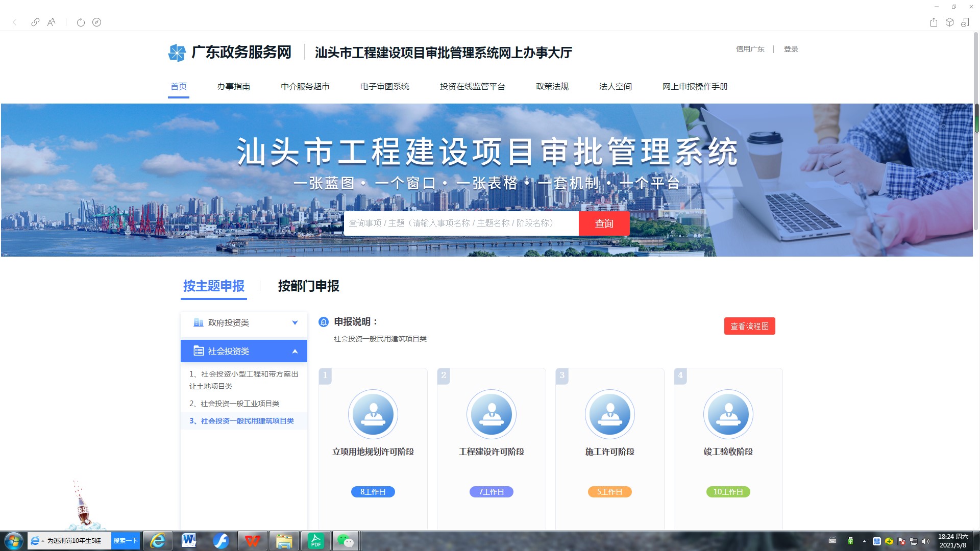Click the link chain icon in toolbar
The image size is (980, 551).
35,22
